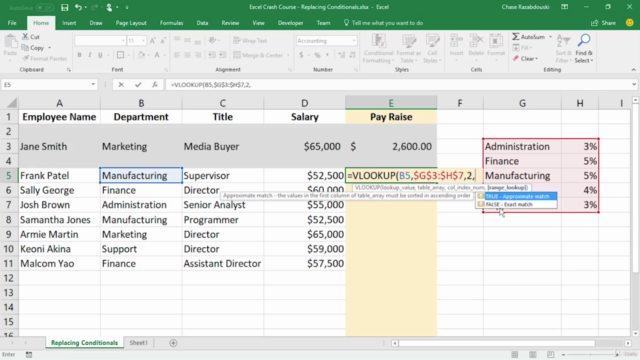Screen dimensions: 640x360
Task: Switch to the Developer tab
Action: pos(290,23)
